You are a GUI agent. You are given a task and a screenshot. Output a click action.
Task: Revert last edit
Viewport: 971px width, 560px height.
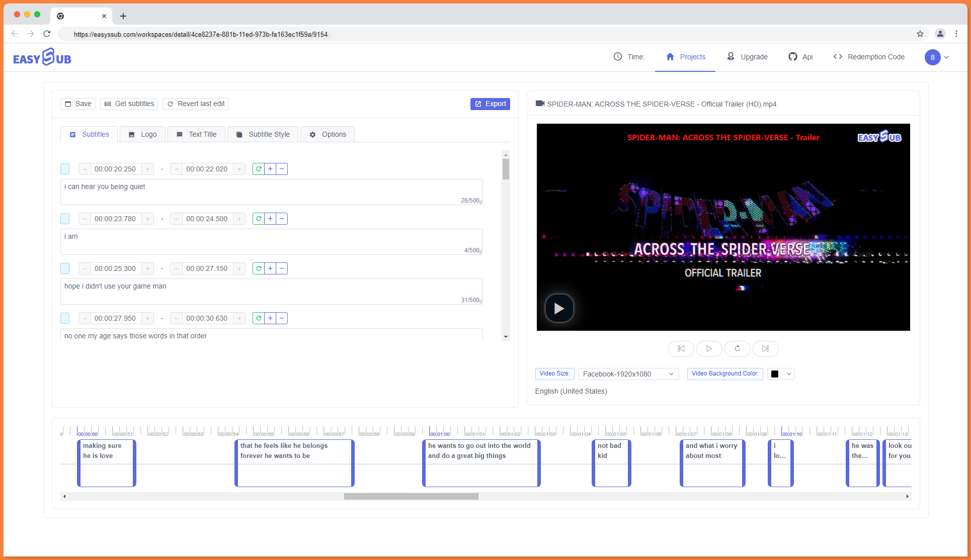[x=196, y=104]
